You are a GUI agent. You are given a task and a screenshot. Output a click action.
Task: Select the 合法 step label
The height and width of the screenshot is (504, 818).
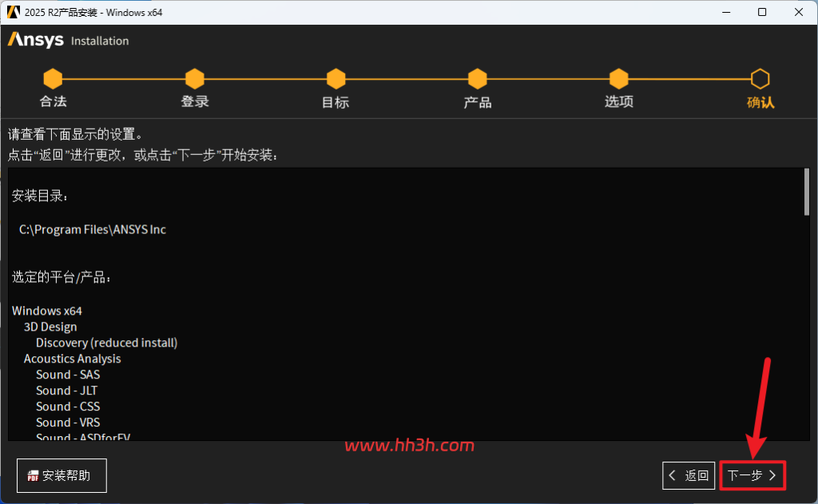click(x=54, y=101)
